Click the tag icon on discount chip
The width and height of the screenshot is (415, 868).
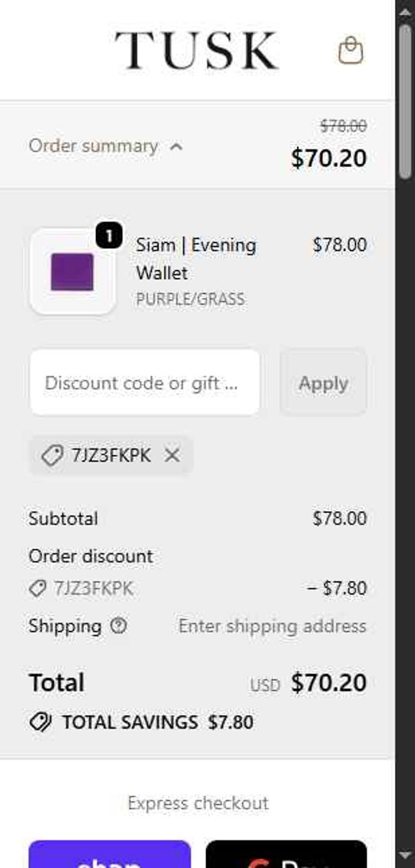(51, 455)
